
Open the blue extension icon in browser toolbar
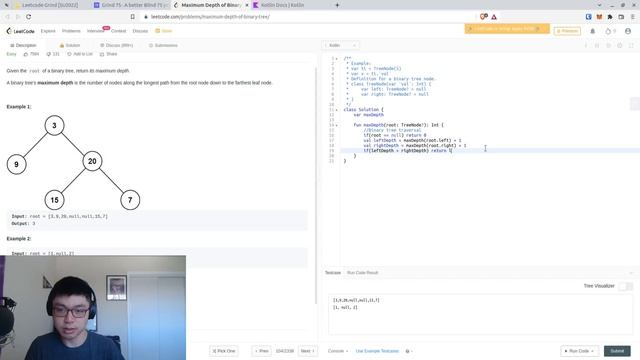[589, 17]
